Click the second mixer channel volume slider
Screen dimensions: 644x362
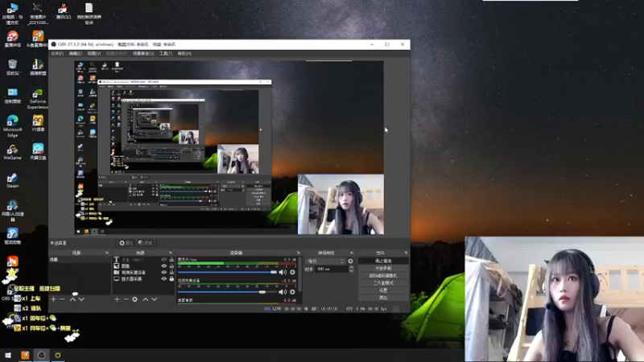[228, 292]
